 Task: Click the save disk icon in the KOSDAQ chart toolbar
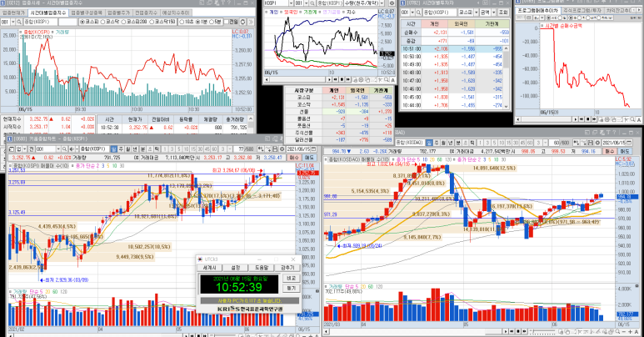(x=590, y=143)
